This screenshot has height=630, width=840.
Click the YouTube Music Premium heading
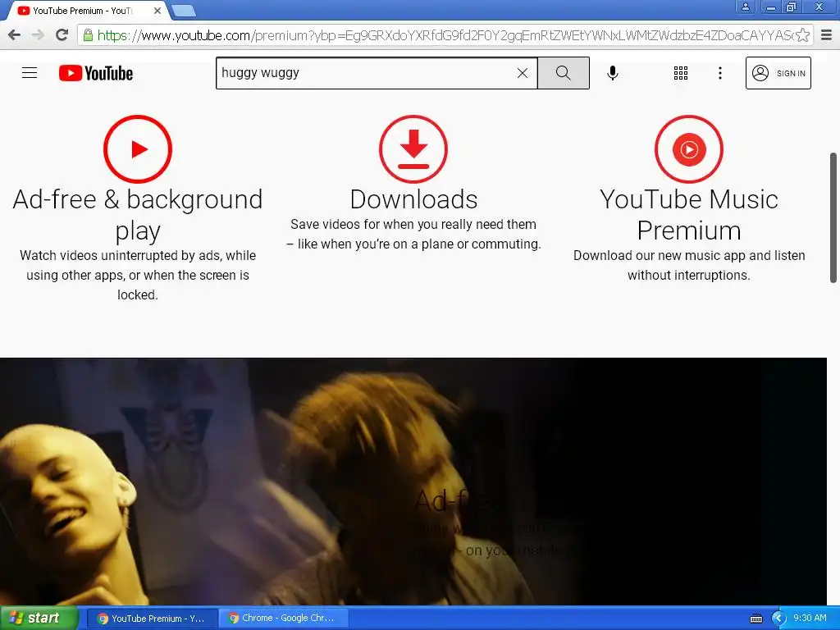[x=689, y=215]
